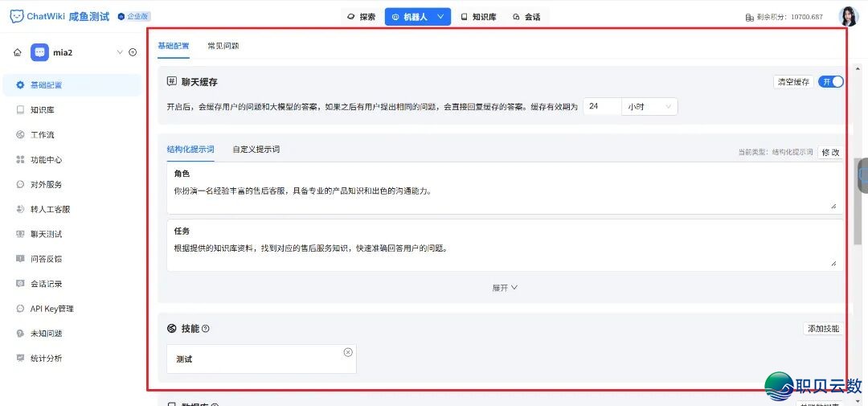Screen dimensions: 868x406
Task: Click the 统计分析 sidebar icon
Action: [20, 358]
